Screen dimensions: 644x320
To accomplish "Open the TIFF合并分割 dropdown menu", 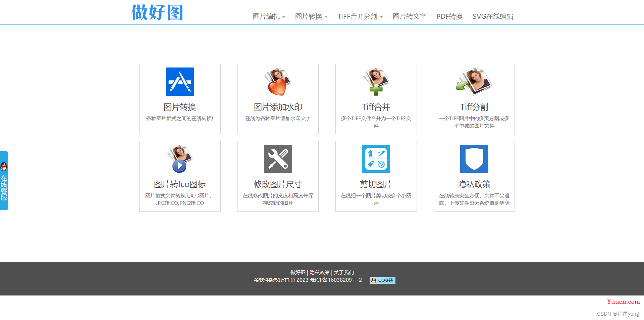I will point(360,16).
